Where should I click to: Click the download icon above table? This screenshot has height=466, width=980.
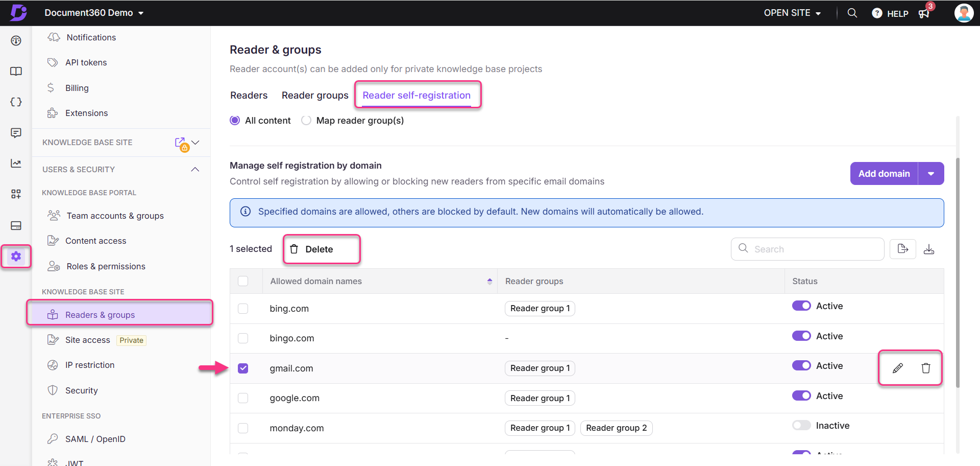click(x=929, y=249)
